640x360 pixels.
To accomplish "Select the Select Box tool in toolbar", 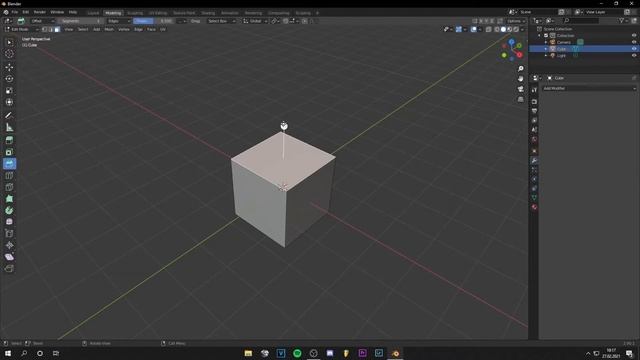I will tap(9, 42).
